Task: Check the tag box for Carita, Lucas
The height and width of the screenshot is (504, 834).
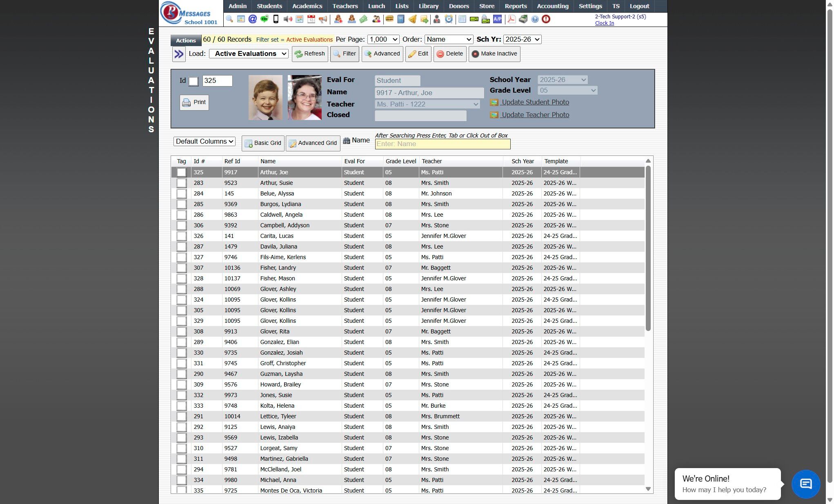Action: pos(181,236)
